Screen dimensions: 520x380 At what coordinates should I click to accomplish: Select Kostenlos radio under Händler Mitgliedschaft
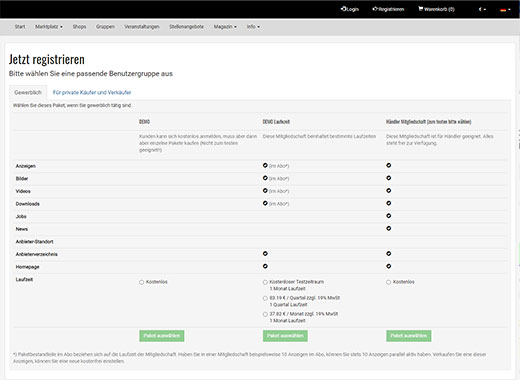coord(389,282)
